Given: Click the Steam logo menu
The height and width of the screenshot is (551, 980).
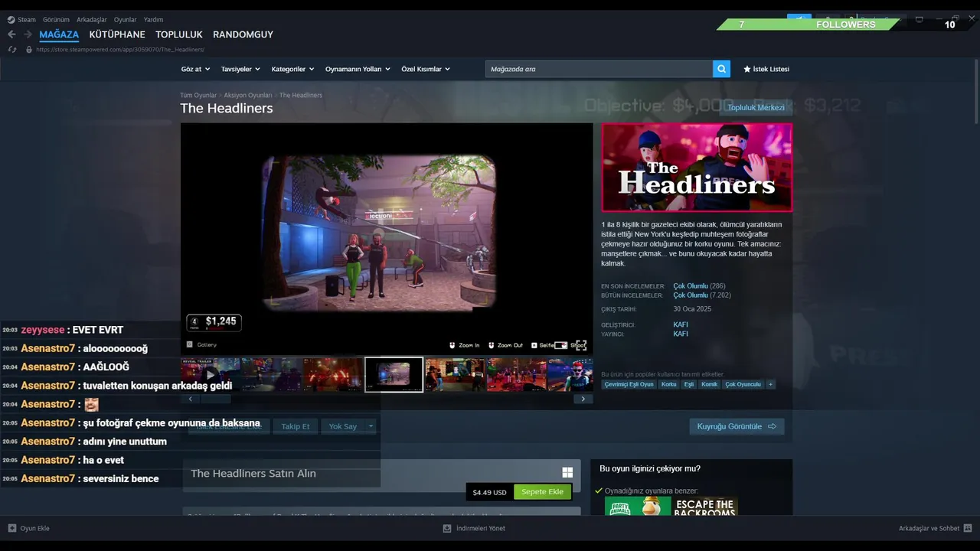Looking at the screenshot, I should click(x=21, y=20).
